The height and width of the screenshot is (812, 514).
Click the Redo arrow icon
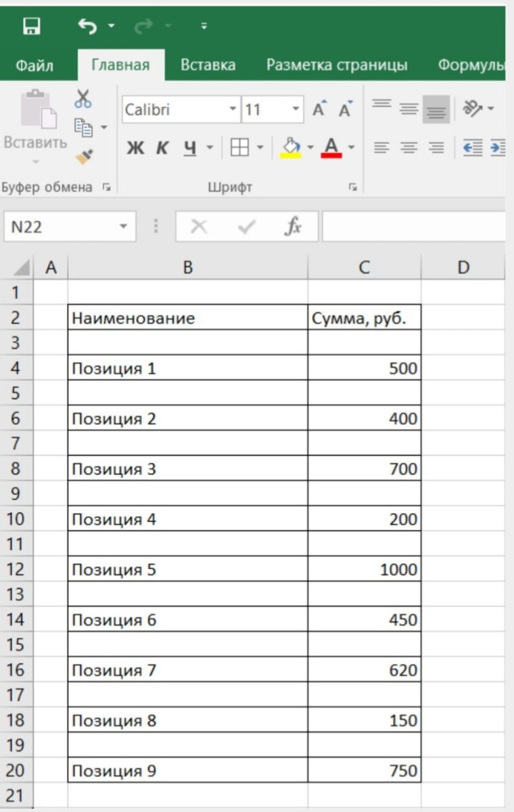[144, 26]
